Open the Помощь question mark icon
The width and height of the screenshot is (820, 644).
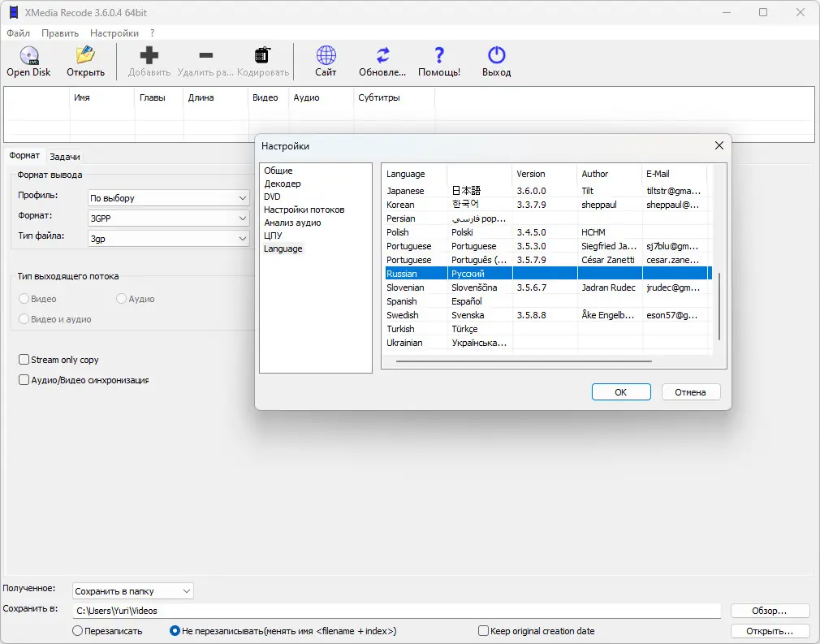coord(439,55)
